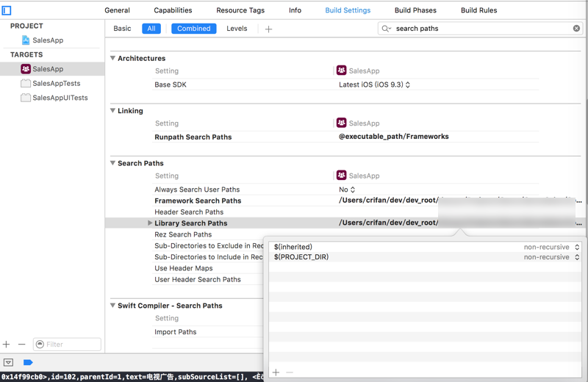The height and width of the screenshot is (382, 588).
Task: Expand the Library Search Paths row
Action: [150, 223]
